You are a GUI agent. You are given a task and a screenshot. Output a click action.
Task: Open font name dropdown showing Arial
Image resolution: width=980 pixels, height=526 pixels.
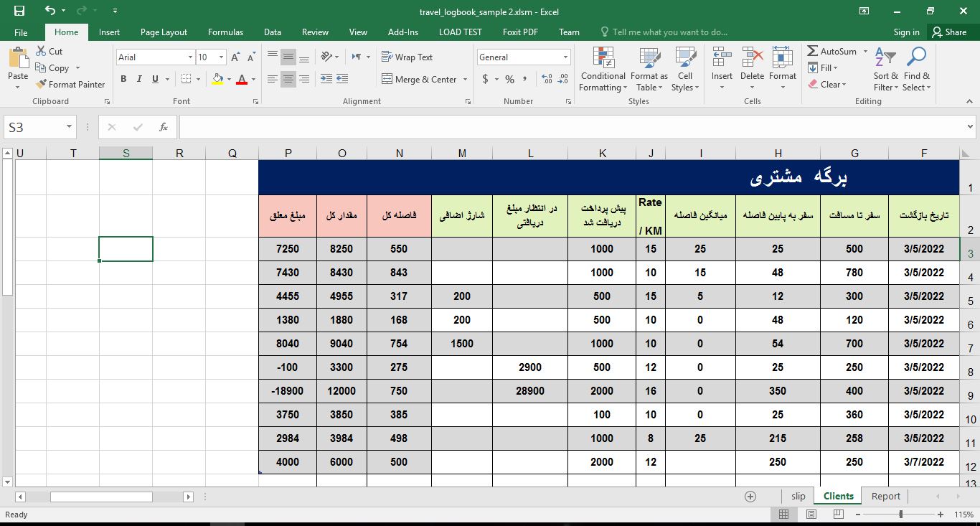tap(191, 57)
